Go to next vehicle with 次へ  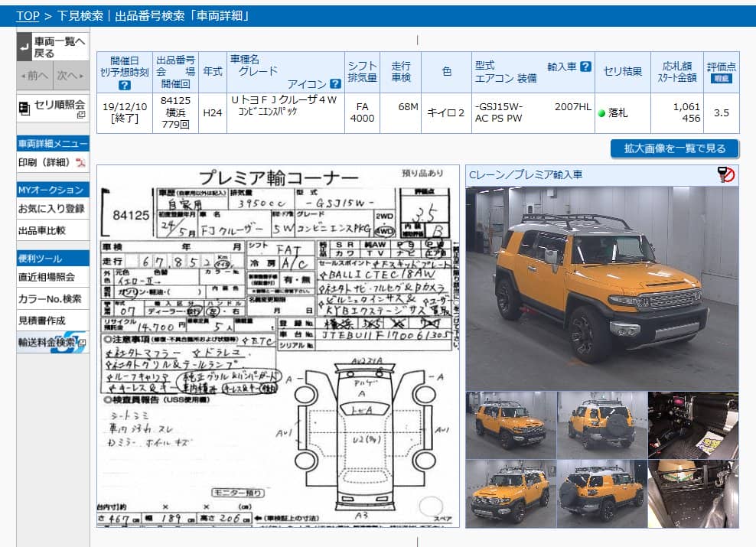pos(70,75)
